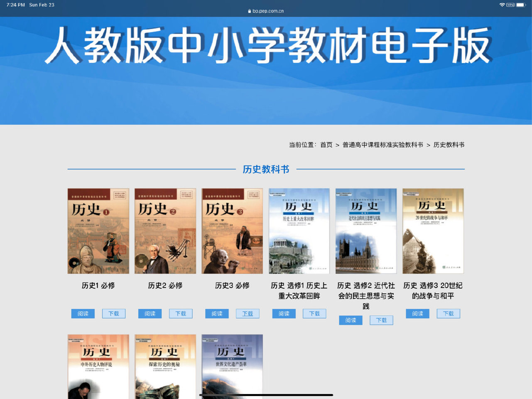Download 选修3 20世纪的战争与和平
The height and width of the screenshot is (399, 532).
(448, 313)
